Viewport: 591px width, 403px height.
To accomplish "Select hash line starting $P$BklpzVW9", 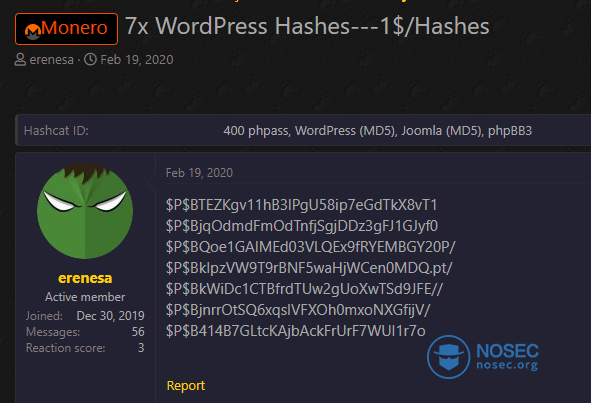I will tap(309, 268).
